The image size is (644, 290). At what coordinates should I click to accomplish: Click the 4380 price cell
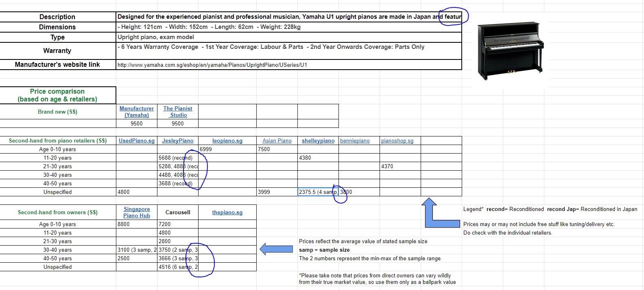318,158
